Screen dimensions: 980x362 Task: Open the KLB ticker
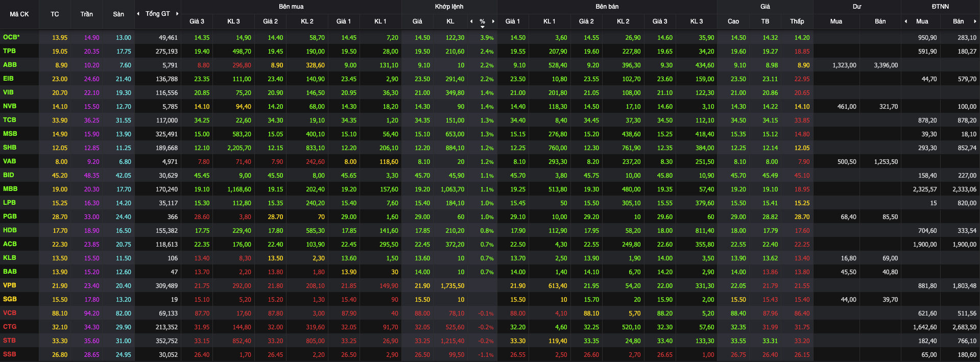click(9, 258)
